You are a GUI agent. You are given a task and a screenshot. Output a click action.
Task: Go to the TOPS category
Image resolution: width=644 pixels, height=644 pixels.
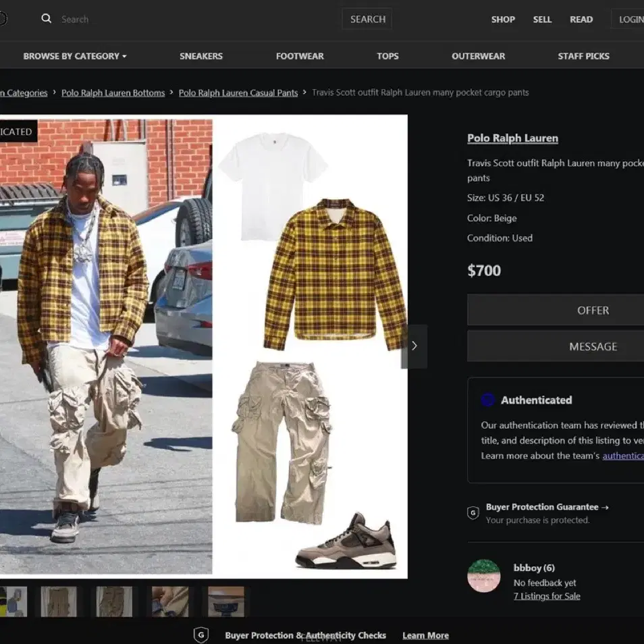387,56
